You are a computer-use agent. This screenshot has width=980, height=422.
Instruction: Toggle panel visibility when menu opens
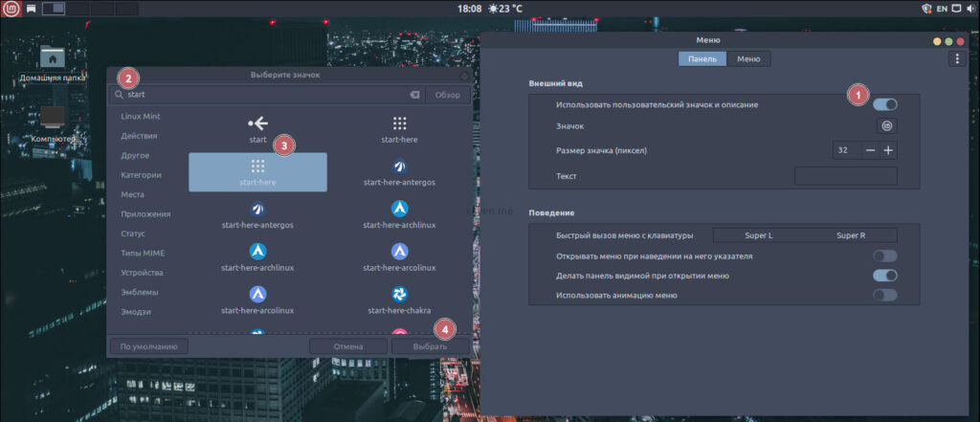pos(884,276)
